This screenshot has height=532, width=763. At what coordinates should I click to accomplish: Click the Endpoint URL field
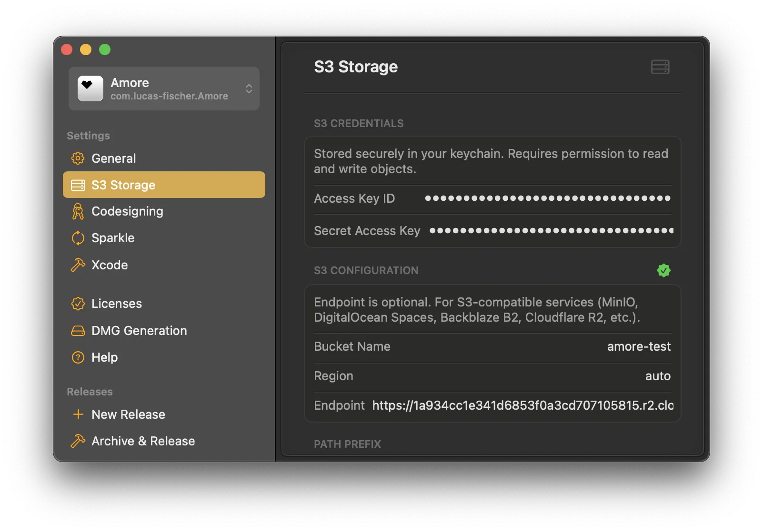[522, 405]
